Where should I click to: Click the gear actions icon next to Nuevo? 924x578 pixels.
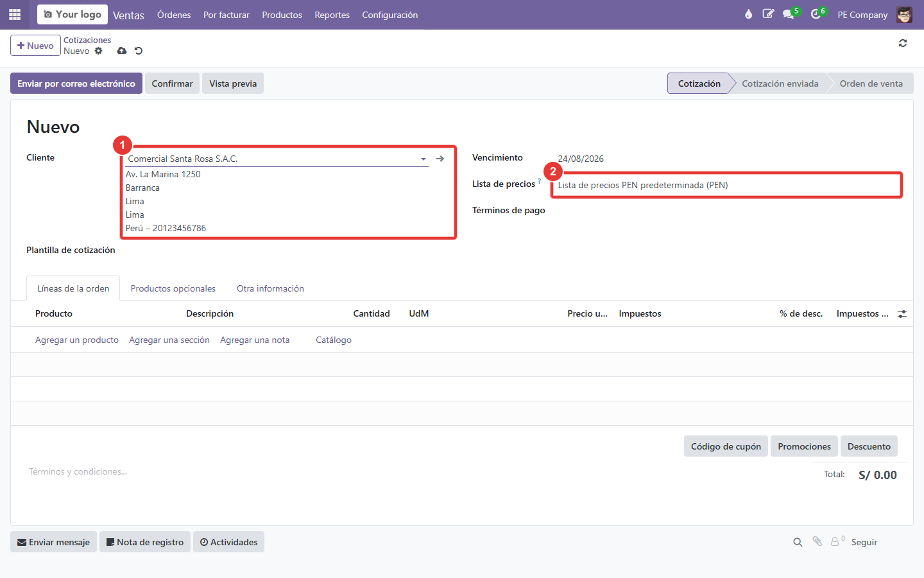pyautogui.click(x=98, y=51)
